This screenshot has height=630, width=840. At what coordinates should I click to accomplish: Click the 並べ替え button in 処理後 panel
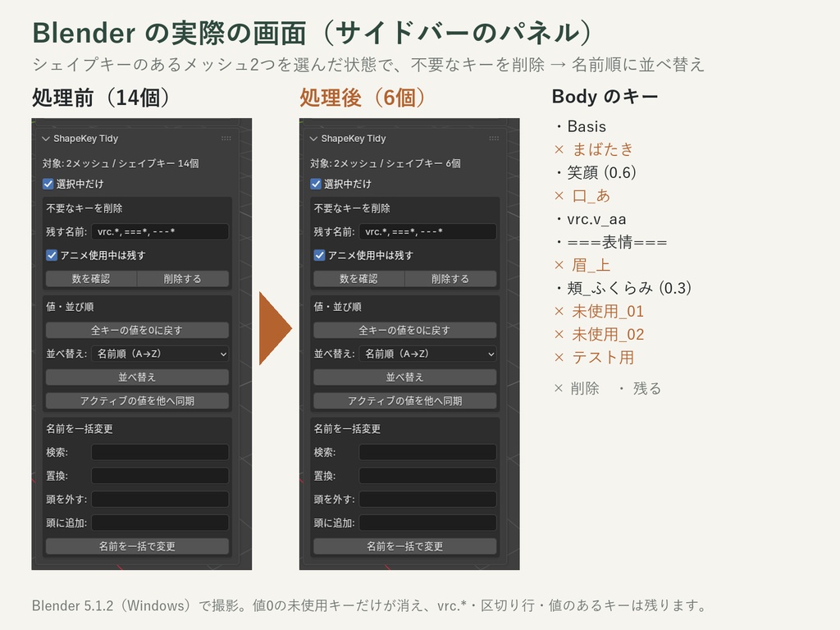point(405,377)
